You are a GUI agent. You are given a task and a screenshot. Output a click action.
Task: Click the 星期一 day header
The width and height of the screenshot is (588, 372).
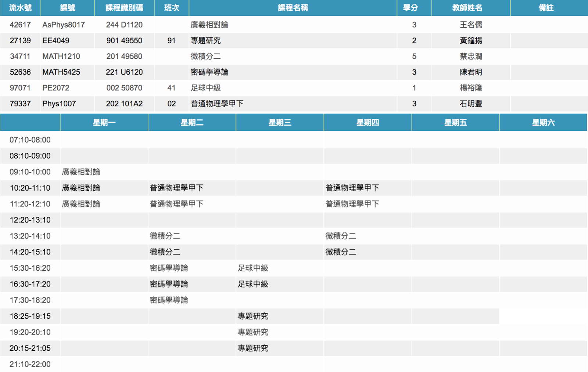[104, 123]
